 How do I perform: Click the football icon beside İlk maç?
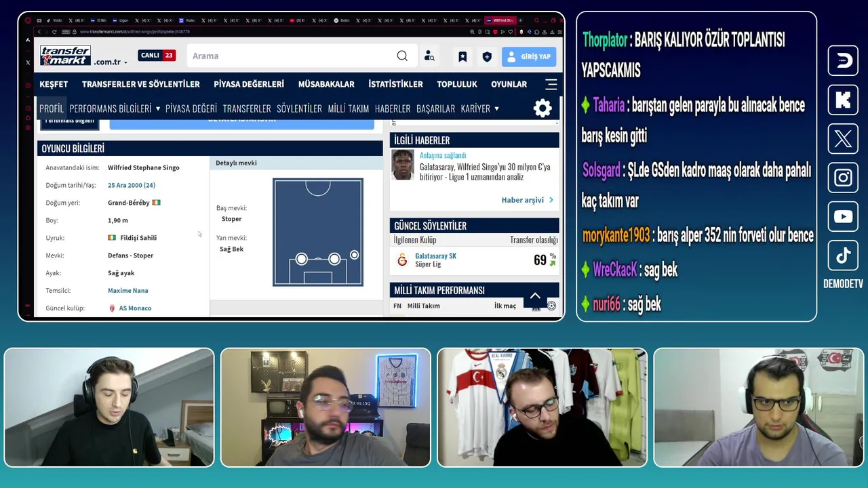coord(551,306)
